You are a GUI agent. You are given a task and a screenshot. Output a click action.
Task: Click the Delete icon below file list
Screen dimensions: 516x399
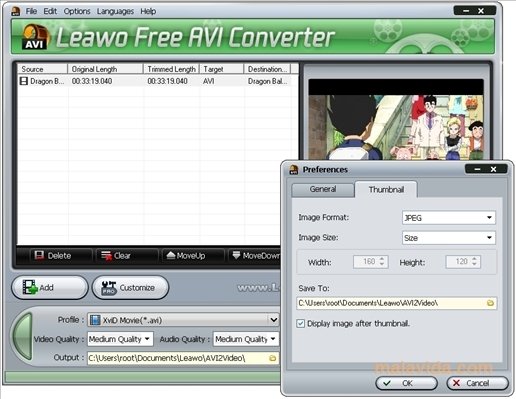(x=39, y=255)
